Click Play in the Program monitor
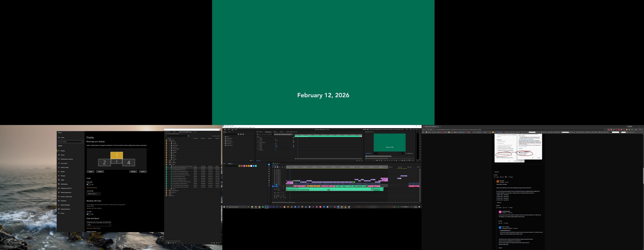This screenshot has height=250, width=644. (x=390, y=160)
